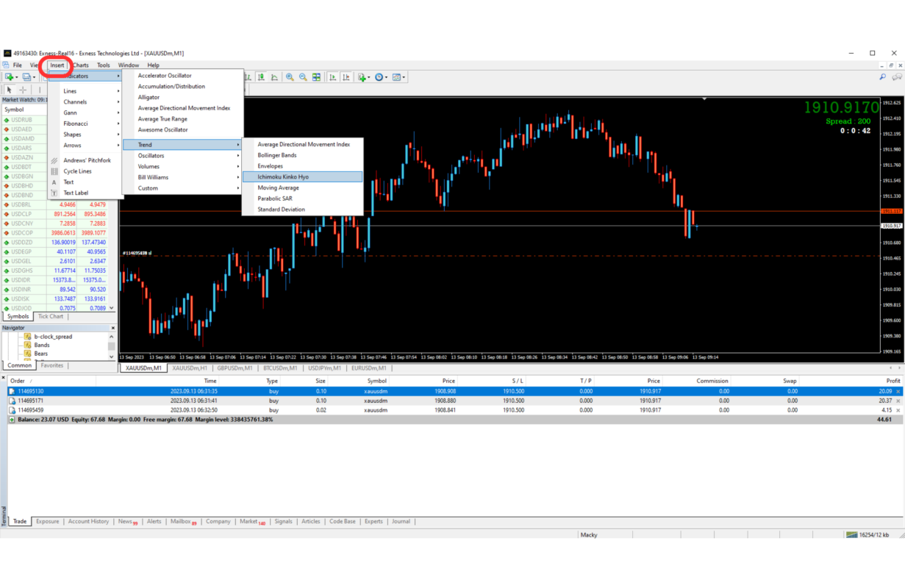Screen dimensions: 905x588
Task: Open the chat bubbles icon
Action: coord(897,76)
